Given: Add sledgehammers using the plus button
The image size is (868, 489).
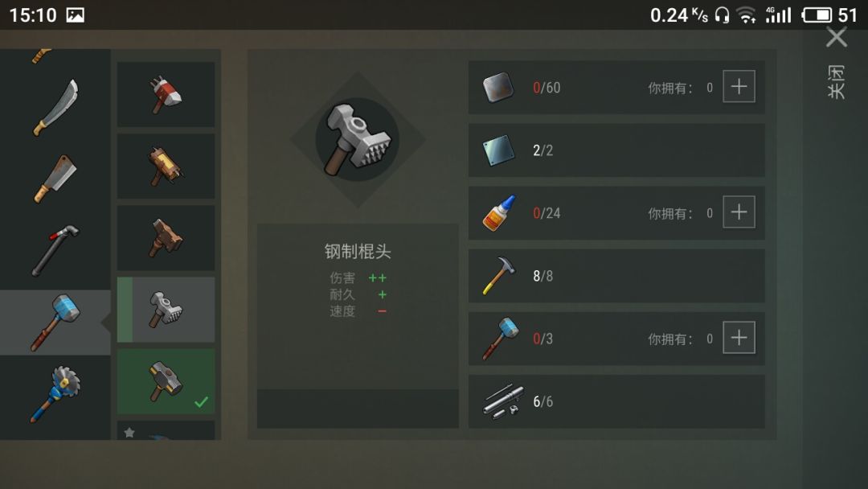Looking at the screenshot, I should 739,337.
